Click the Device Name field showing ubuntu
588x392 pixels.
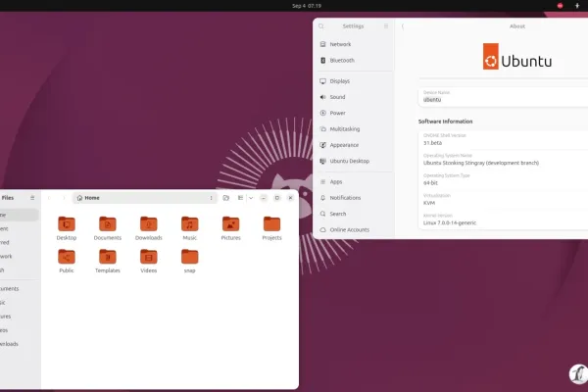point(504,97)
